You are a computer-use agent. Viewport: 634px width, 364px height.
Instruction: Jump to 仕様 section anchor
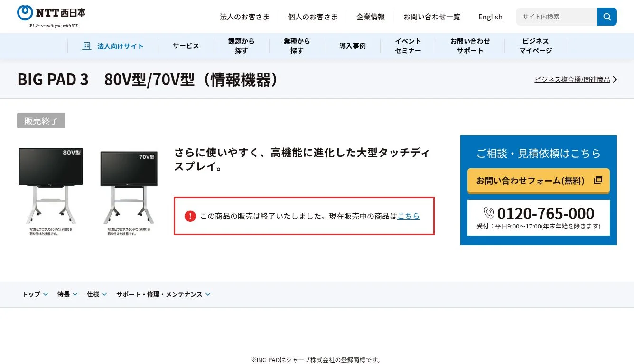click(x=97, y=294)
